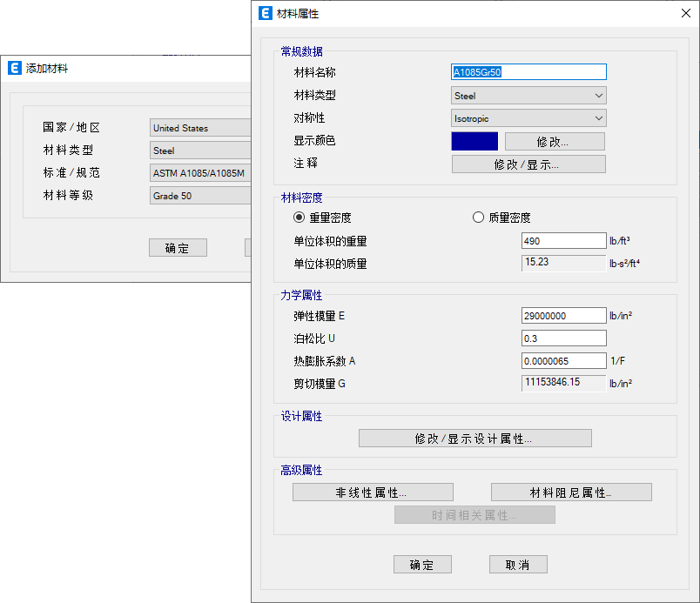Click the lb/ft³ unit label
Image resolution: width=700 pixels, height=603 pixels.
pos(620,241)
